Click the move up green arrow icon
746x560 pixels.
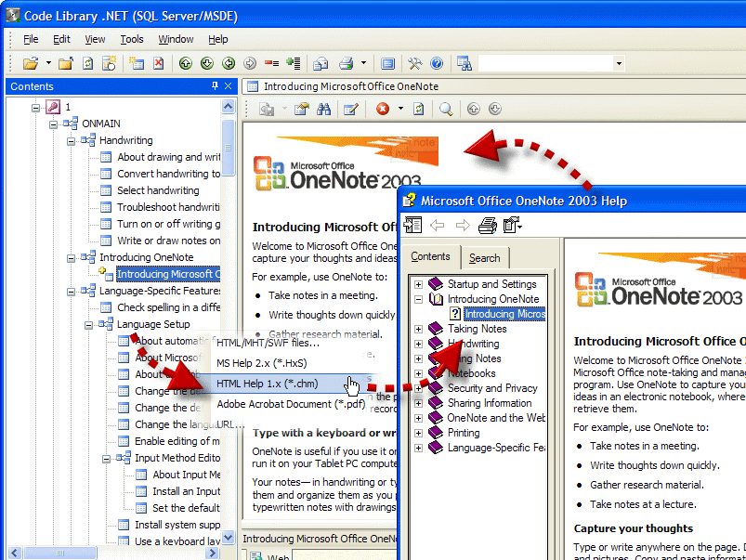(x=186, y=63)
